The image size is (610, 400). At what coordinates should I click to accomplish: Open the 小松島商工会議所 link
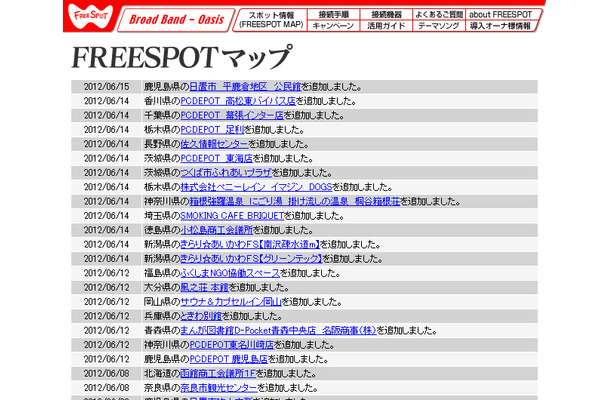tap(217, 230)
